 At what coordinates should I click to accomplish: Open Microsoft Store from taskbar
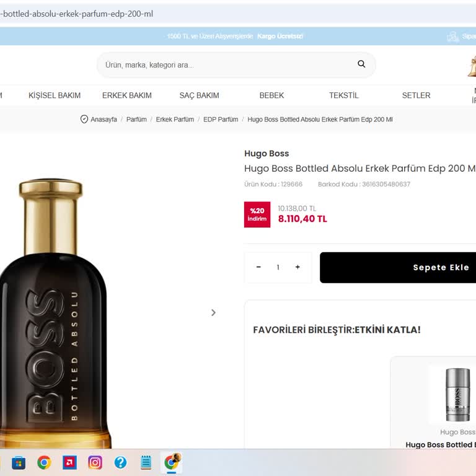pos(19,462)
